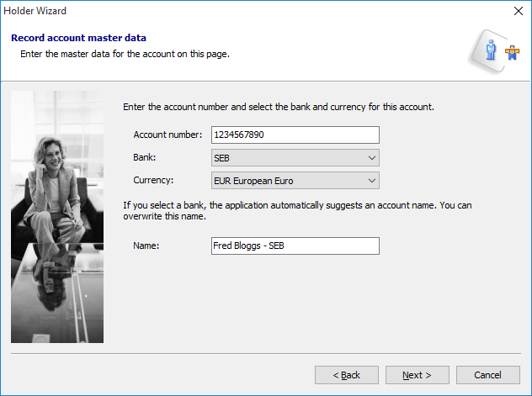Proceed using the Next button
This screenshot has height=396, width=532.
coord(417,375)
